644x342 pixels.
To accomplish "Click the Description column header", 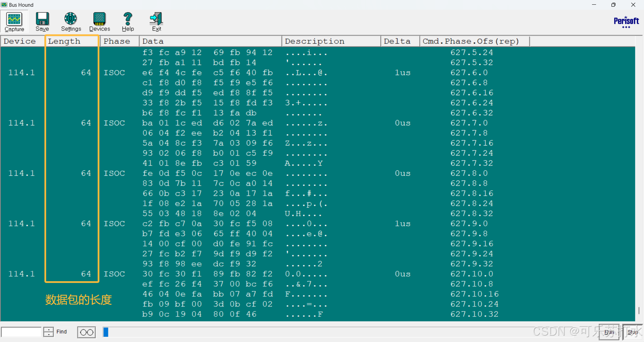I will [331, 41].
